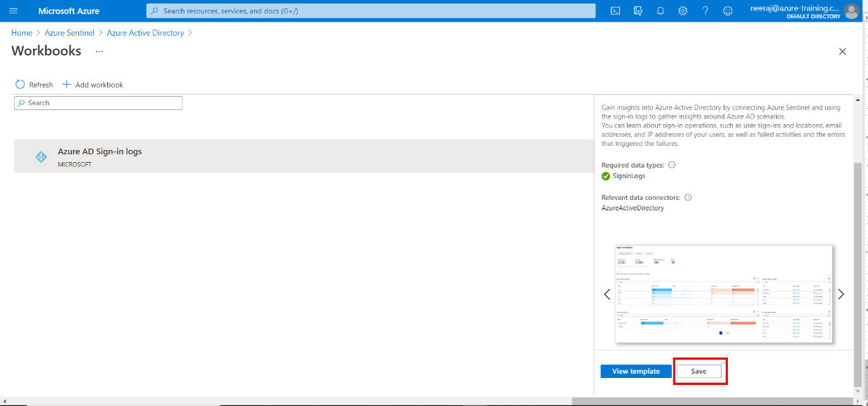Show the next preview image
The width and height of the screenshot is (868, 406).
point(841,295)
